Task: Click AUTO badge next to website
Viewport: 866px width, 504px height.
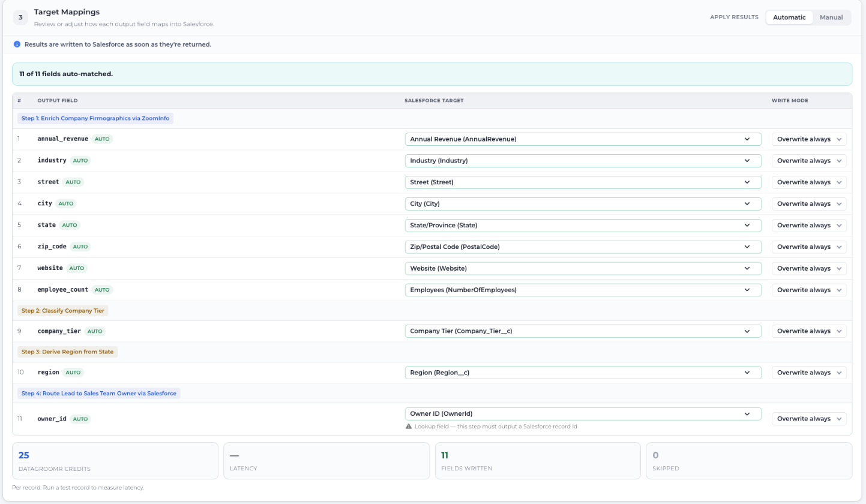Action: (x=77, y=268)
